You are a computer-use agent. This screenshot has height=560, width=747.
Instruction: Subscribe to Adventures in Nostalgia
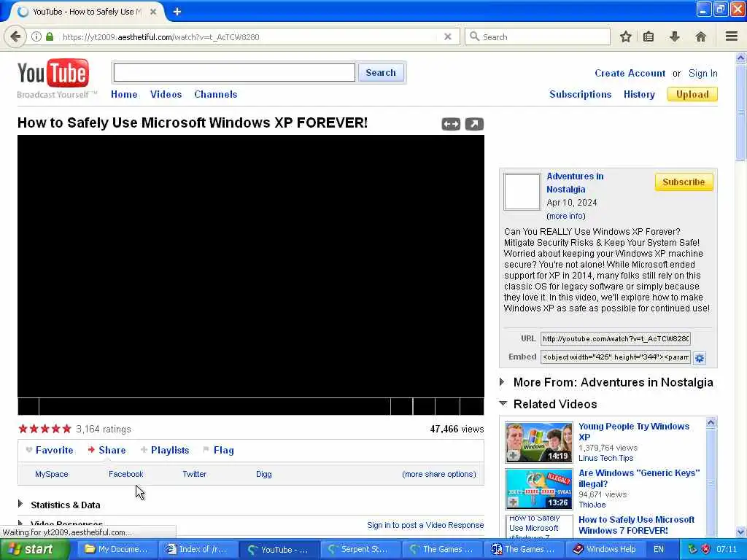click(684, 182)
